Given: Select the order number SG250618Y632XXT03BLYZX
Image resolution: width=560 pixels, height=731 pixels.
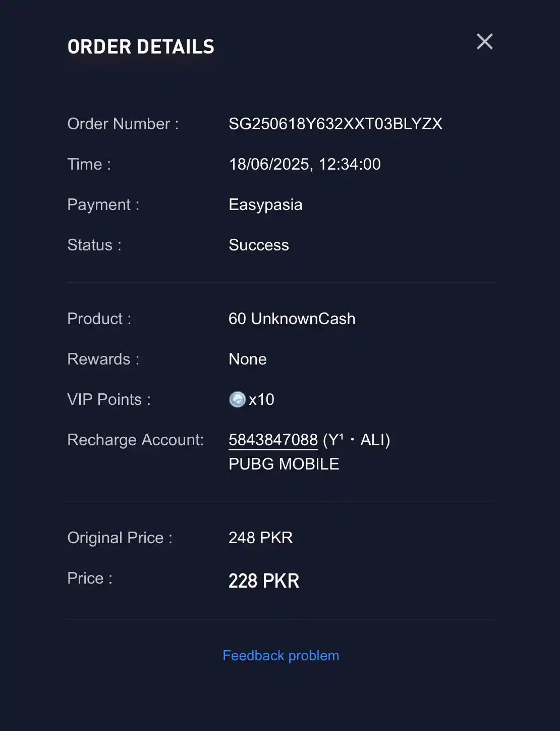Looking at the screenshot, I should tap(335, 124).
